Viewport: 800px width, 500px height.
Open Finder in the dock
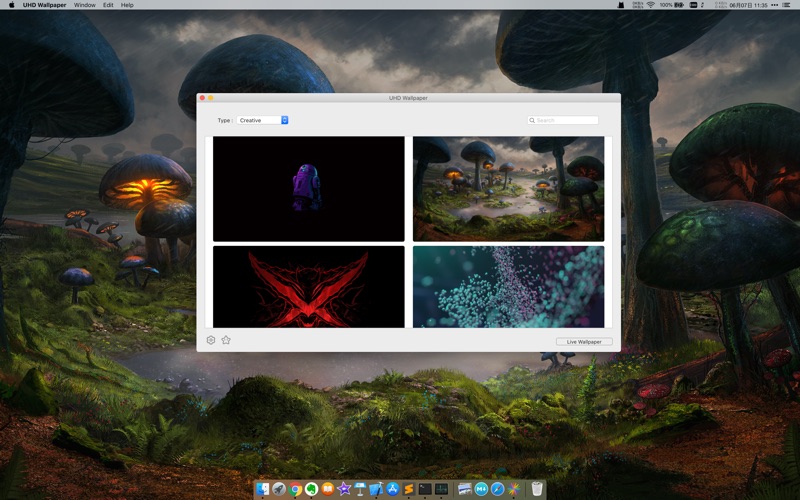[263, 489]
